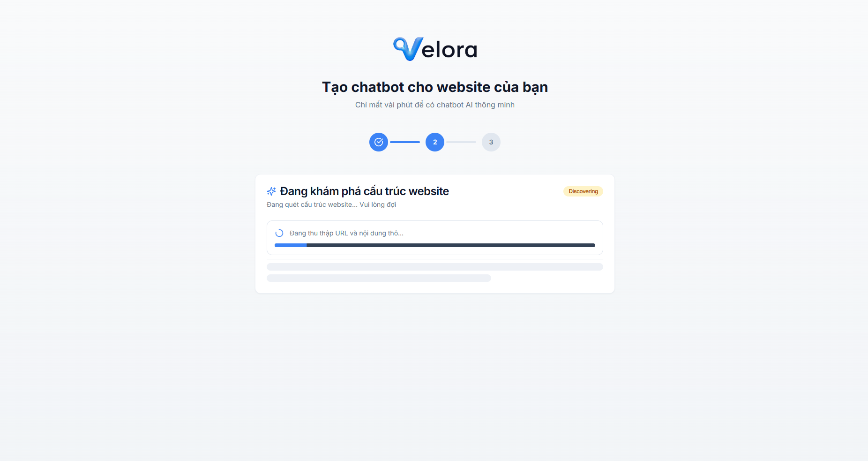The image size is (868, 461).
Task: Click the gray connector between steps two and three
Action: click(x=461, y=142)
